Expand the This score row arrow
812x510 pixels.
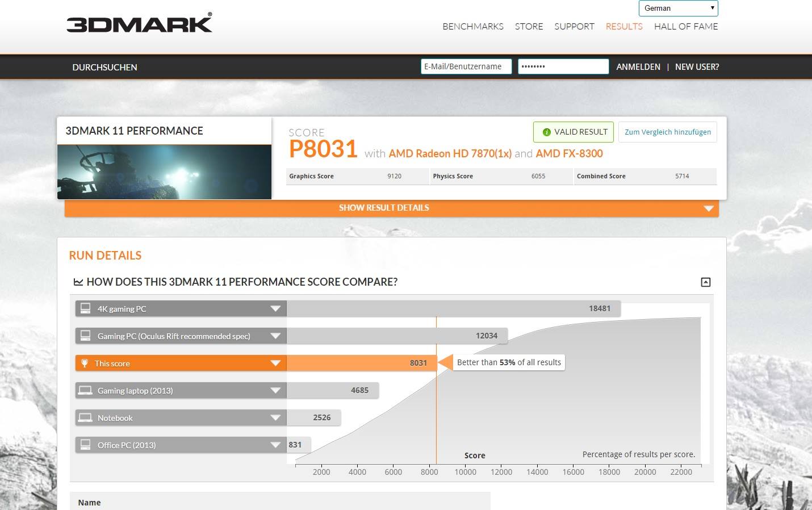(275, 363)
